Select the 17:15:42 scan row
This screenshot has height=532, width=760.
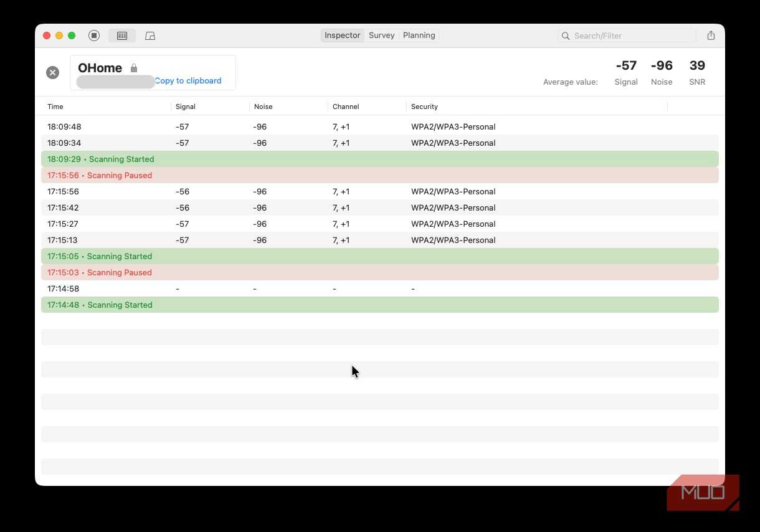(380, 207)
